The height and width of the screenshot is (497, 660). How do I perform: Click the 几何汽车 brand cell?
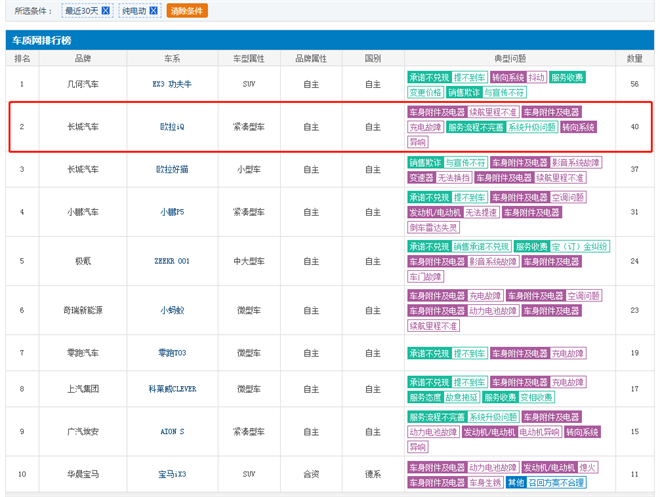point(83,84)
